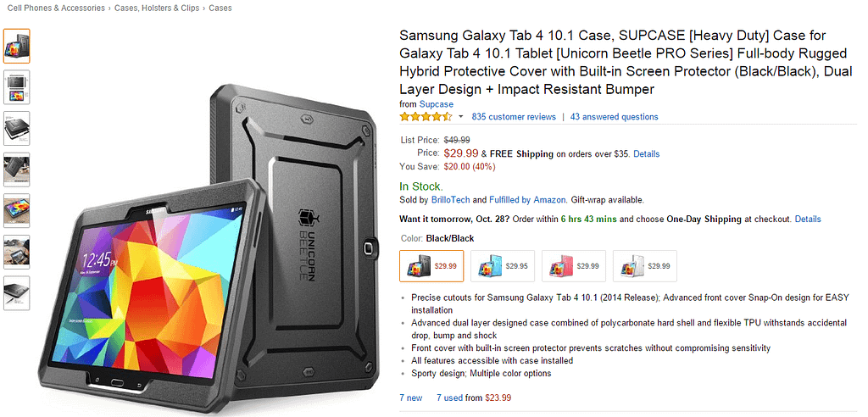Open the fourth product thumbnail
Image resolution: width=868 pixels, height=417 pixels.
click(x=17, y=170)
